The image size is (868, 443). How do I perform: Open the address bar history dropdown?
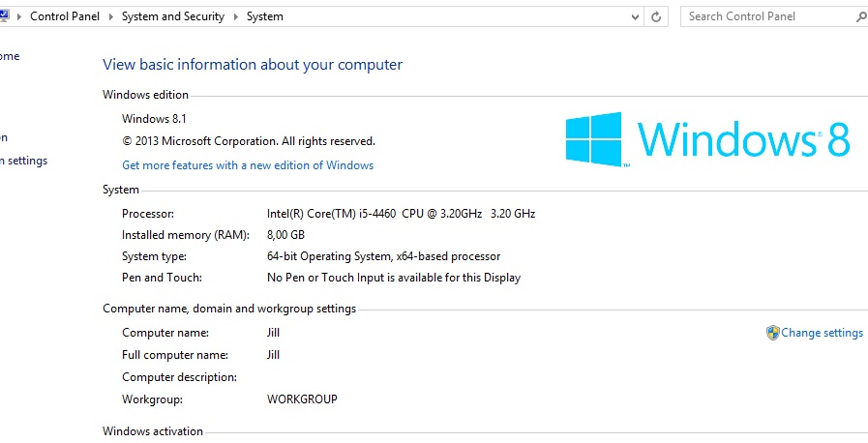point(635,16)
